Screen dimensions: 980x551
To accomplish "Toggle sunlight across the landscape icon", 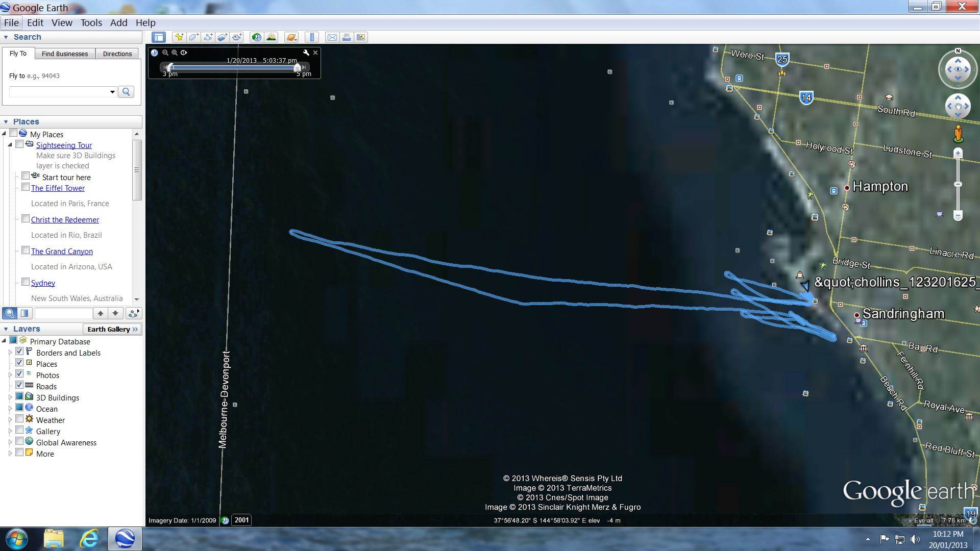I will point(271,37).
